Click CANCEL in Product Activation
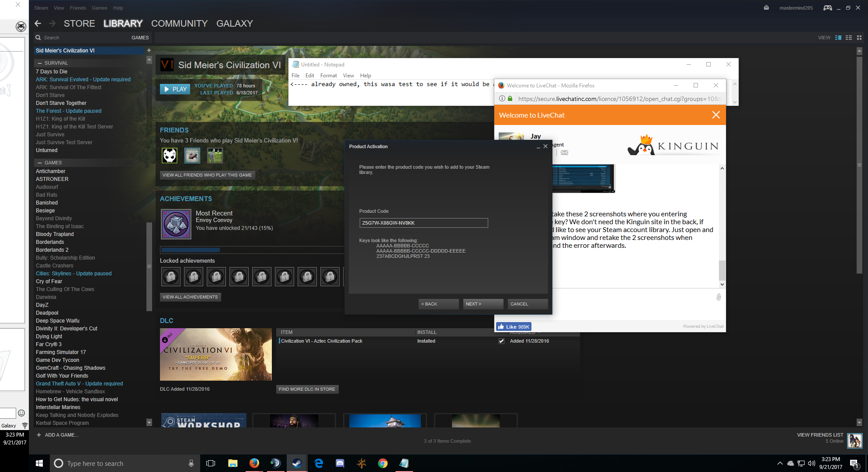The width and height of the screenshot is (868, 472). (528, 304)
